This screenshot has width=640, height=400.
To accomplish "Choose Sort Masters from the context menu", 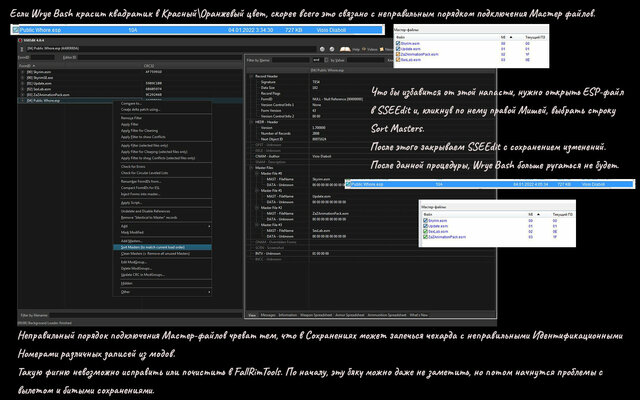I will (152, 246).
